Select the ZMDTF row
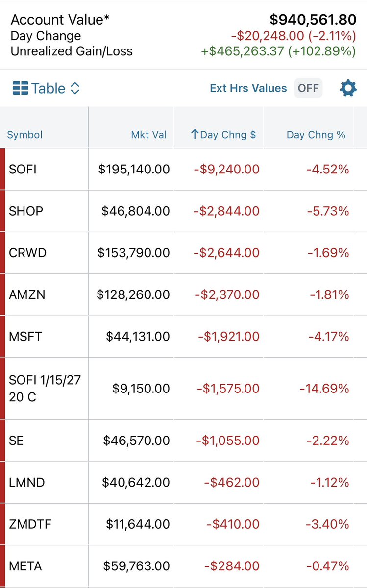Viewport: 367px width, 588px height. (x=183, y=524)
